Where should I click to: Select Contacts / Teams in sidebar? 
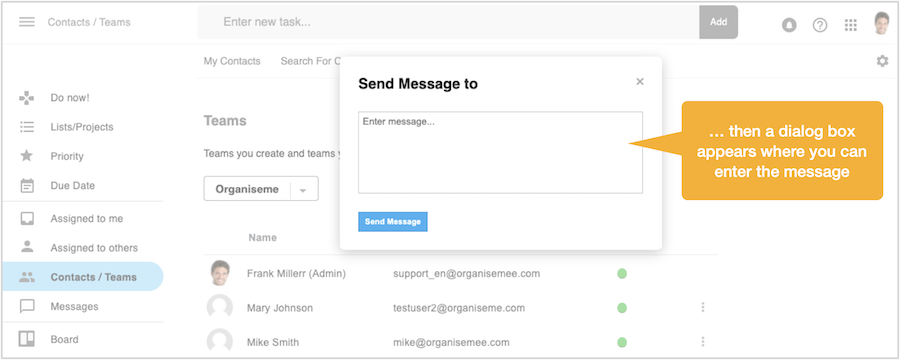point(83,276)
